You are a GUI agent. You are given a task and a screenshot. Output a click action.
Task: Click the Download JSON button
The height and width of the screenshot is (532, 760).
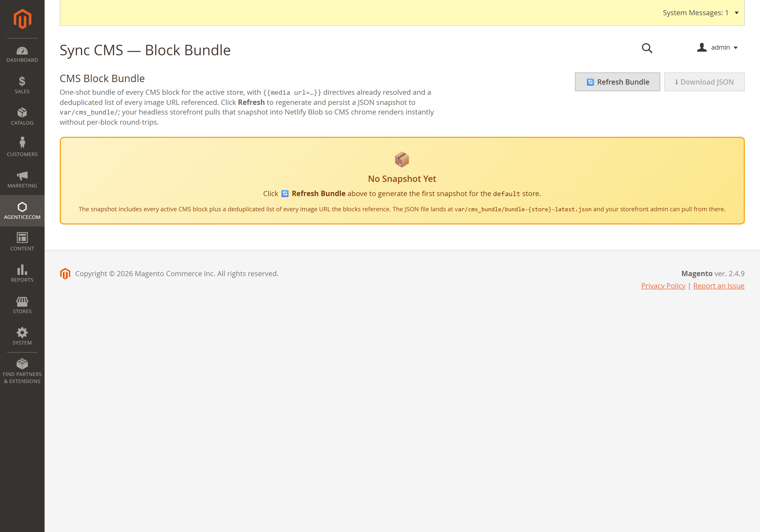pyautogui.click(x=704, y=82)
